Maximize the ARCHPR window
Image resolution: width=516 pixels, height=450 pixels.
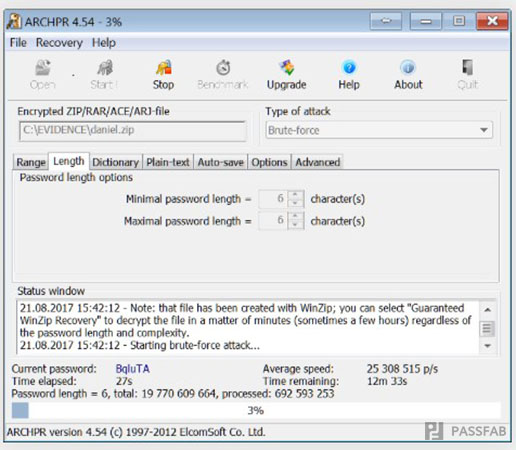coord(459,21)
